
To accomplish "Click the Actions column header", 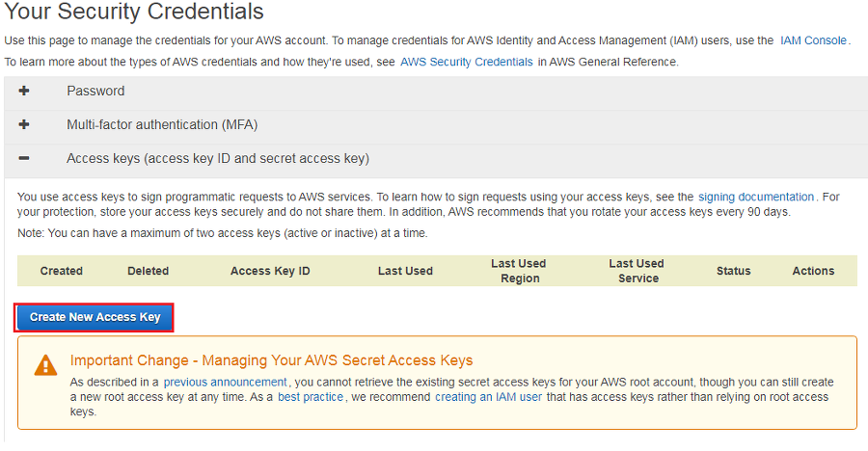I will (x=813, y=271).
